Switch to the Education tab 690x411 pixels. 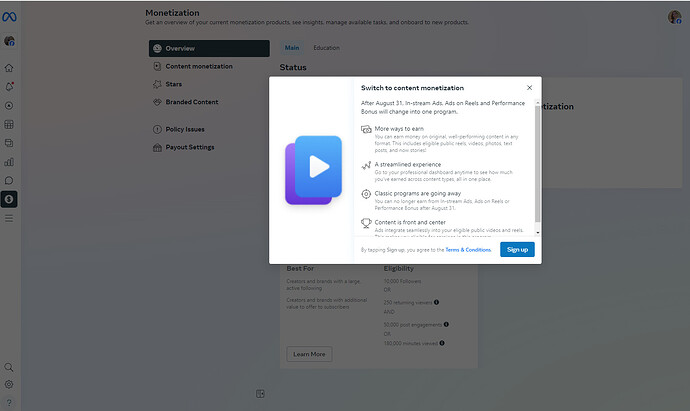pos(327,48)
